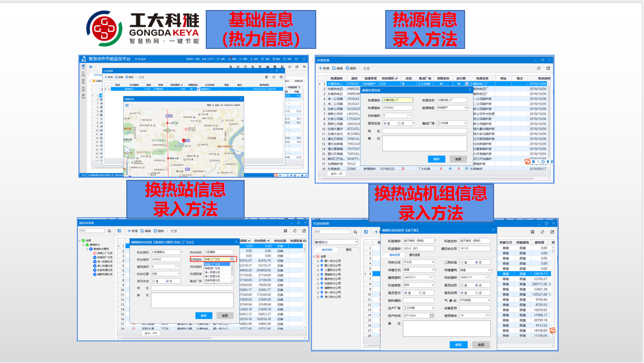Select the 管网 tab in 换热站信息
644x363 pixels.
pos(350,249)
